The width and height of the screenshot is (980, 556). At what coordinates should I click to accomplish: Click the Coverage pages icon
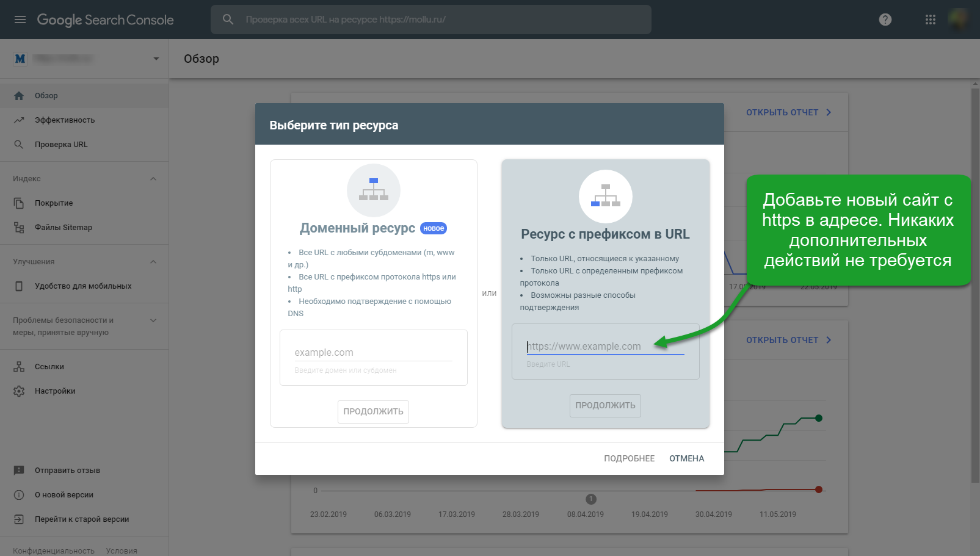19,203
